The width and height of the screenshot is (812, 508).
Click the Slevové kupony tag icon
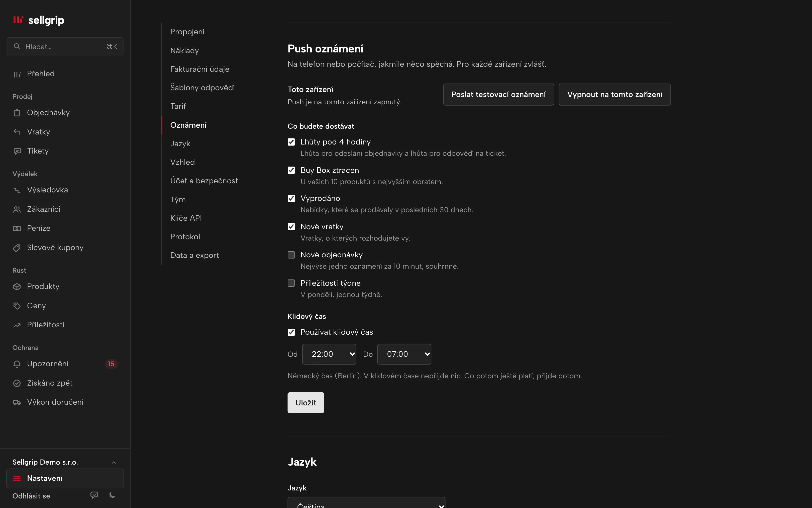click(x=17, y=248)
